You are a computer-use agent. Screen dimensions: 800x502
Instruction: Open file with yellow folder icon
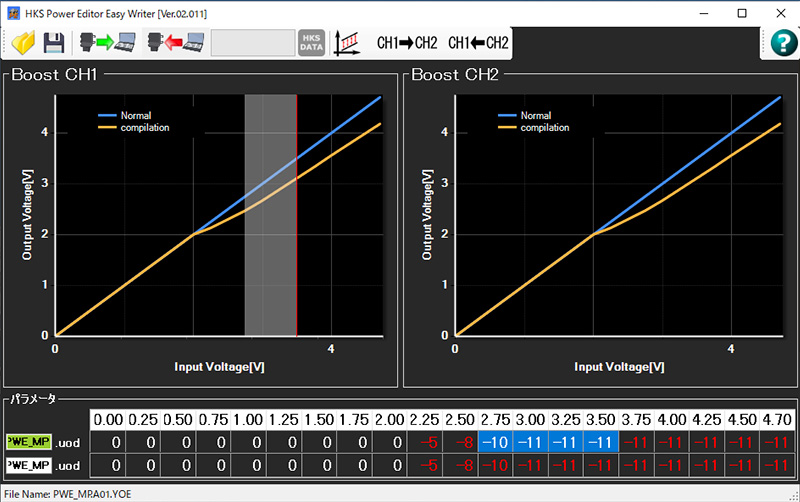pyautogui.click(x=23, y=43)
